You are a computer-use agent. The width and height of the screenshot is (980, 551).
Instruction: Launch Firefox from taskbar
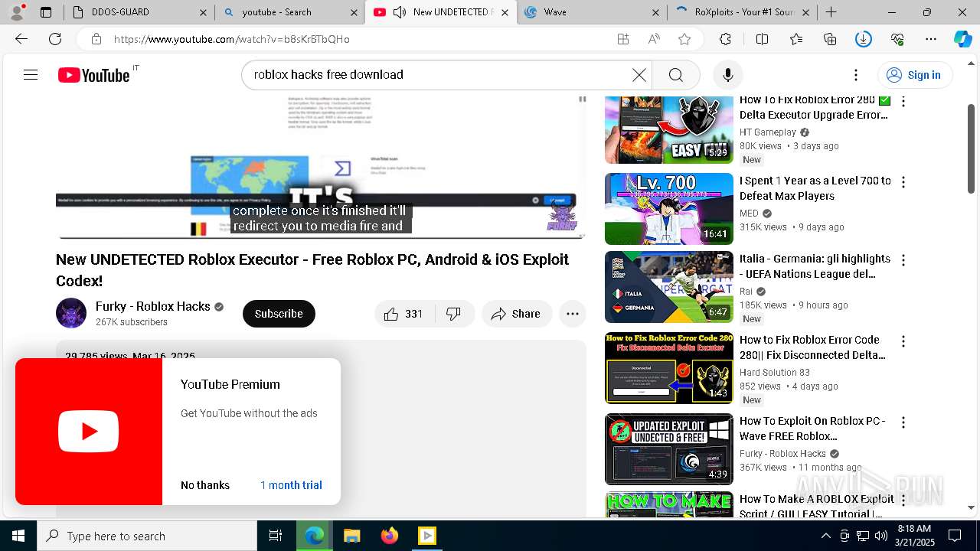[x=389, y=536]
